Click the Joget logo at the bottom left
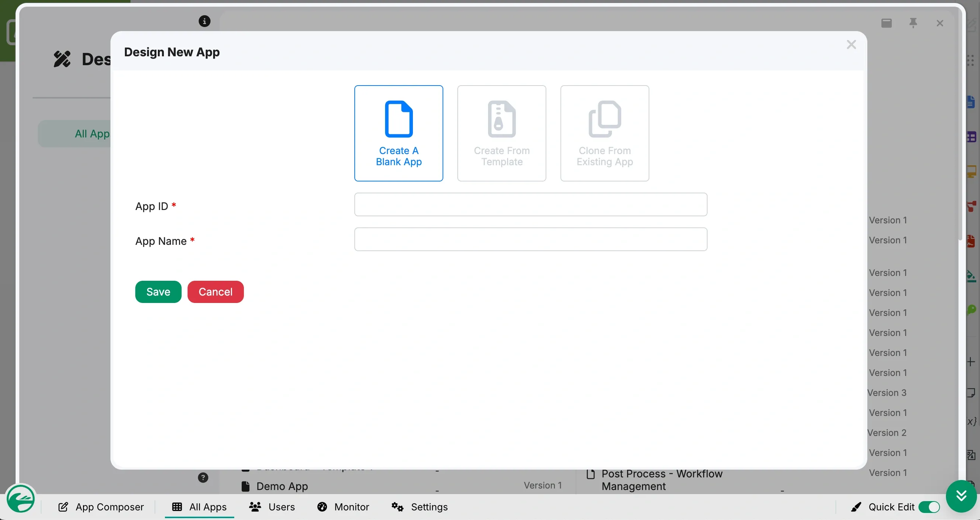Viewport: 980px width, 520px height. click(x=20, y=499)
